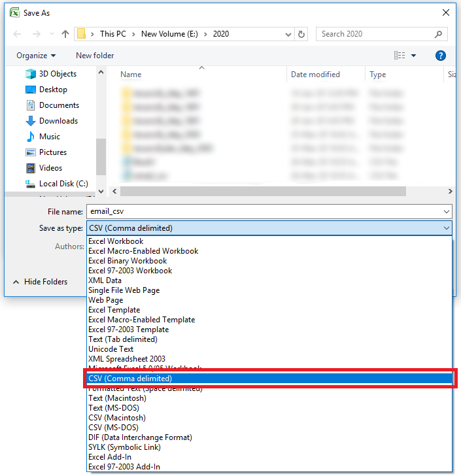Go forward using the Forward arrow
Viewport: 461px width, 476px height.
click(x=37, y=34)
